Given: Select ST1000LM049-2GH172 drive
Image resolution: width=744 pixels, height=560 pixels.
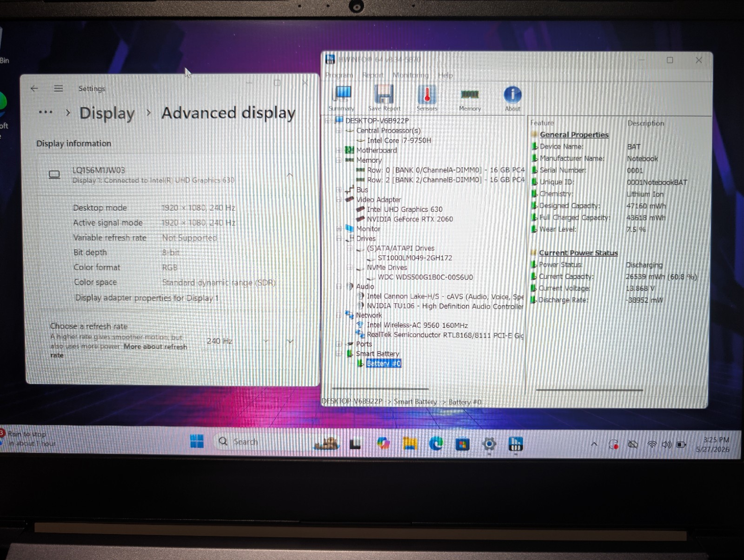Looking at the screenshot, I should click(x=415, y=258).
